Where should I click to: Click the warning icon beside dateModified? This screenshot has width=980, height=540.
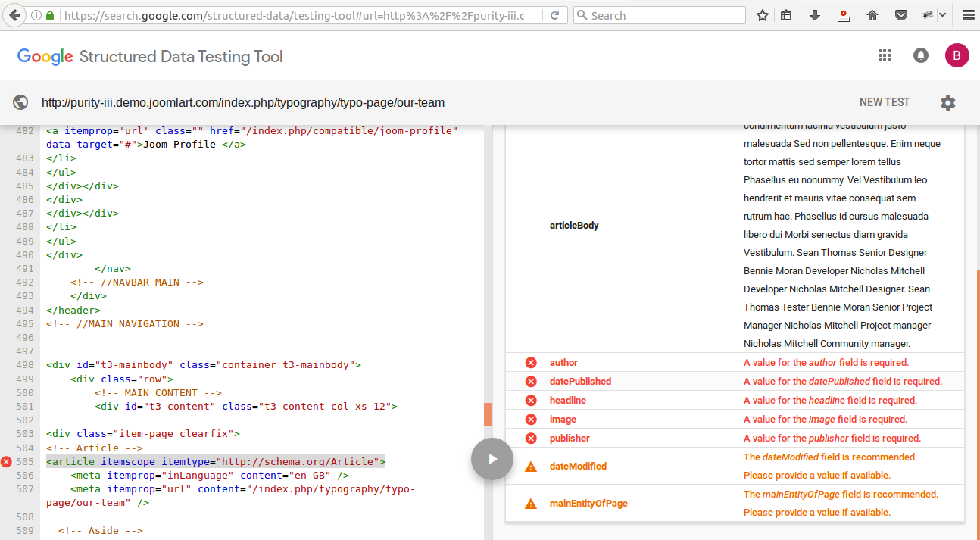[531, 467]
